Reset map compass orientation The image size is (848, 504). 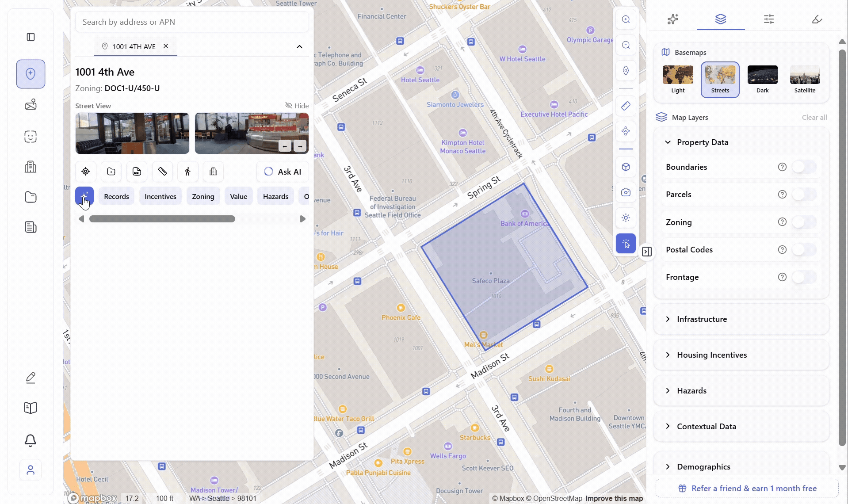(626, 71)
